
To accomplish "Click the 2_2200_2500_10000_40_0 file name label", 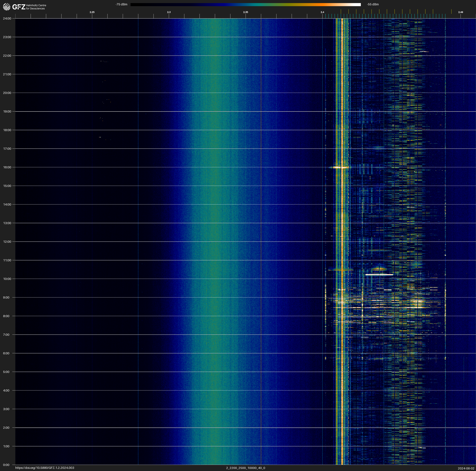I will pyautogui.click(x=245, y=468).
